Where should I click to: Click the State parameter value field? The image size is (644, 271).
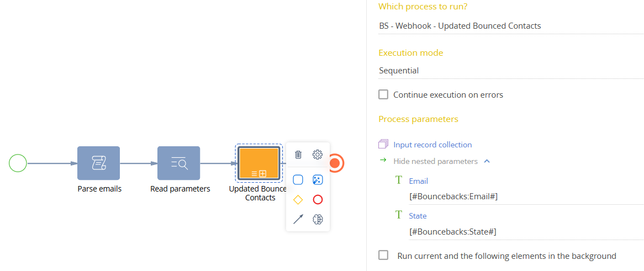point(525,232)
